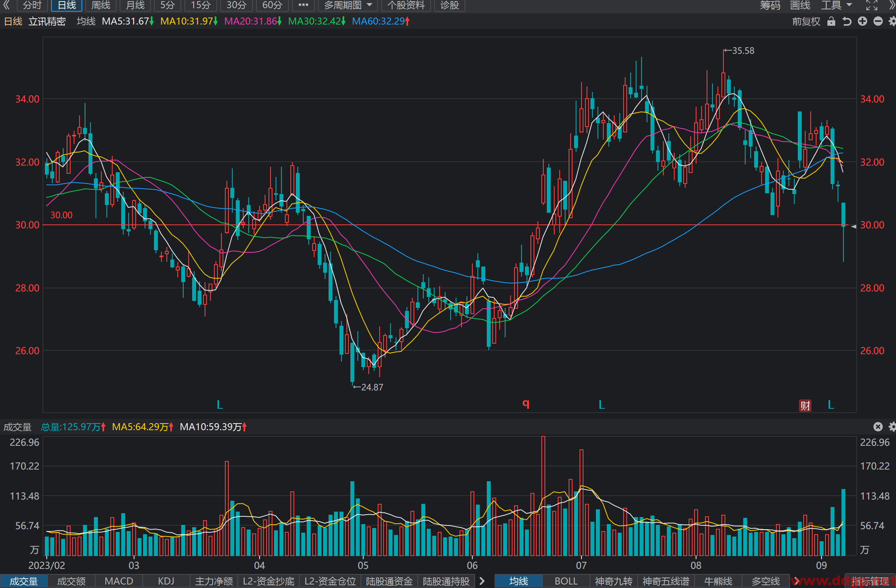
Task: Select the MACD indicator tab
Action: coord(119,581)
